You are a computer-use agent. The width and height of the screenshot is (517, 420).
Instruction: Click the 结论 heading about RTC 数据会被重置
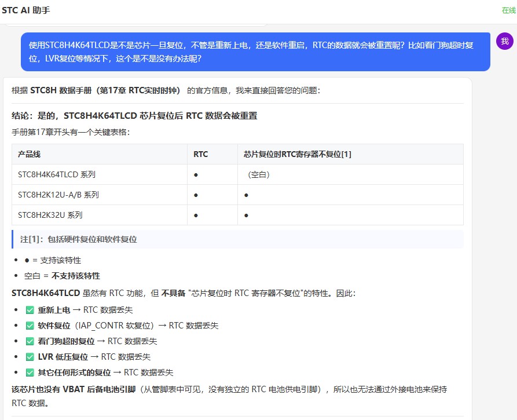pyautogui.click(x=134, y=116)
